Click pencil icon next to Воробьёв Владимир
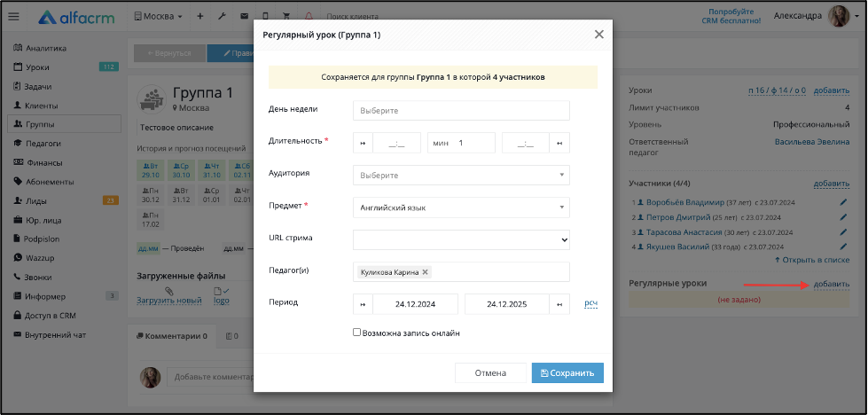 click(x=844, y=202)
